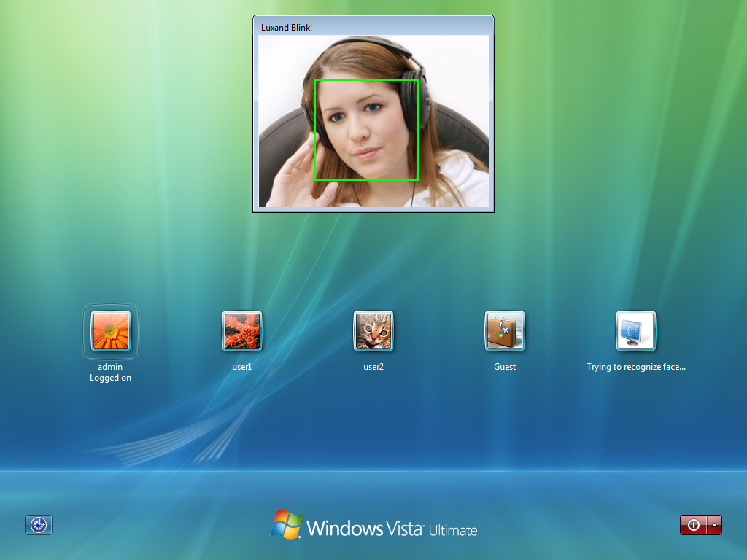Screen dimensions: 747x560
Task: Select the user2 kitten account picture
Action: (x=373, y=330)
